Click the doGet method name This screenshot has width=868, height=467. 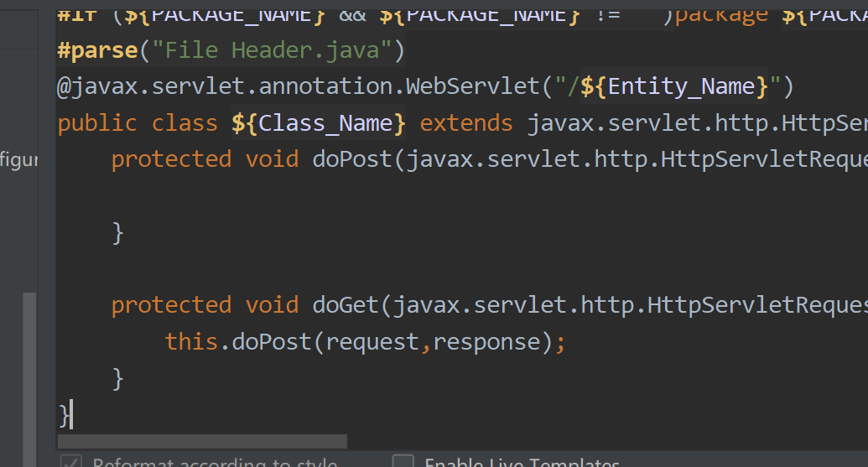[346, 304]
